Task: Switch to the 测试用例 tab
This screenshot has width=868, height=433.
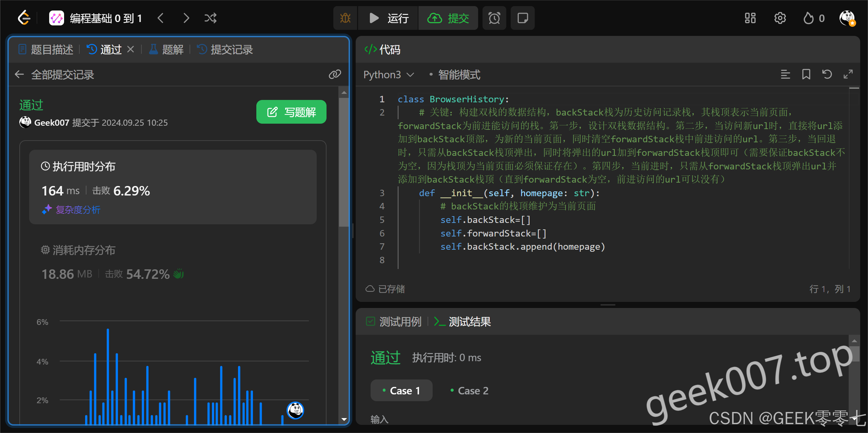Action: (394, 322)
